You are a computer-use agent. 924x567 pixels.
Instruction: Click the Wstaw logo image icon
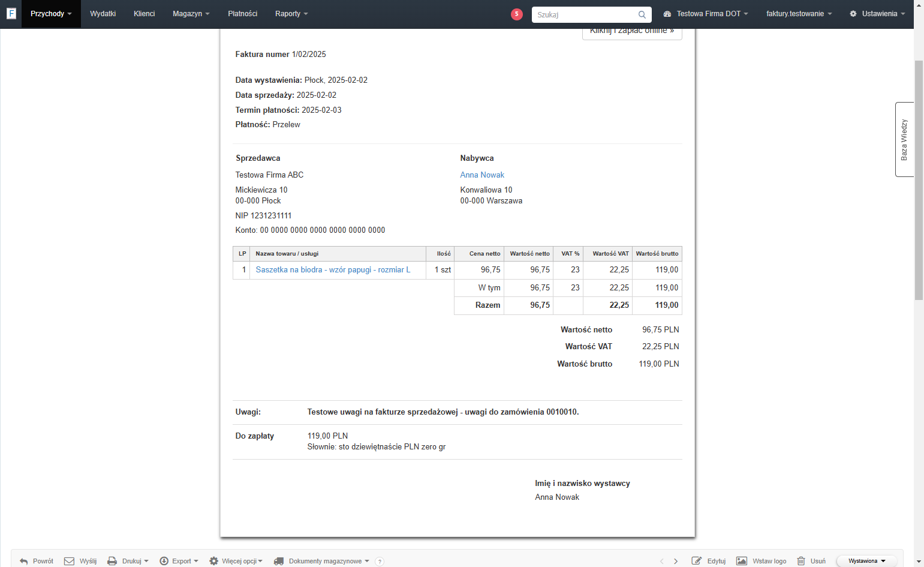(742, 561)
